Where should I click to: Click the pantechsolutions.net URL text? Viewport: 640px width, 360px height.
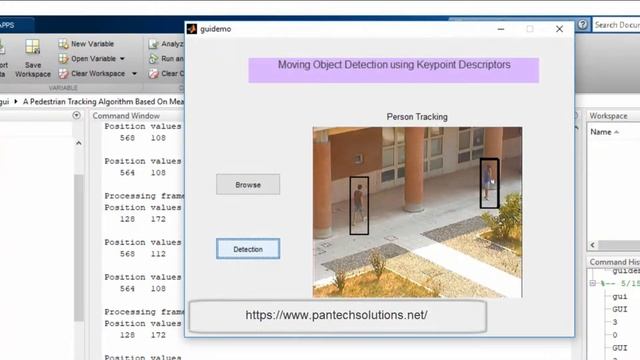[336, 315]
